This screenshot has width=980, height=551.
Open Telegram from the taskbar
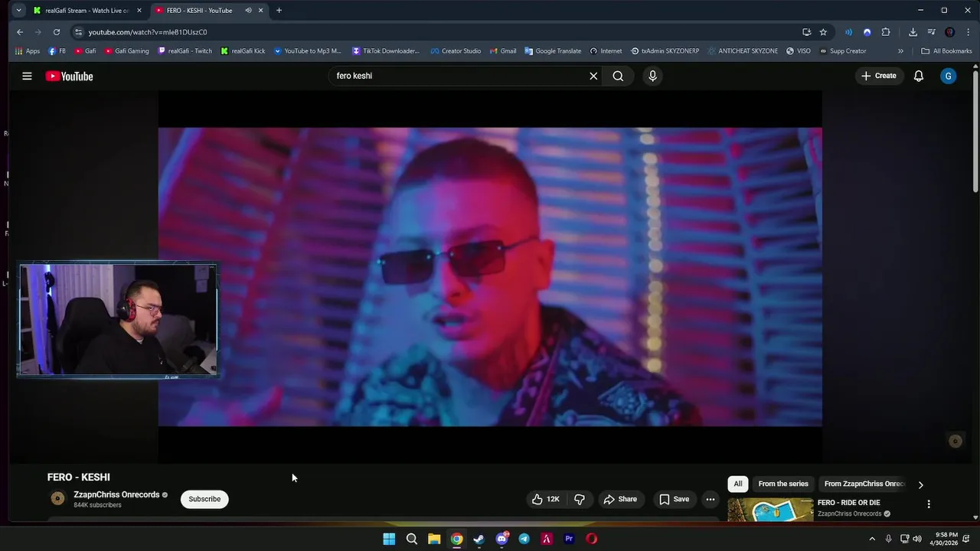(x=524, y=539)
